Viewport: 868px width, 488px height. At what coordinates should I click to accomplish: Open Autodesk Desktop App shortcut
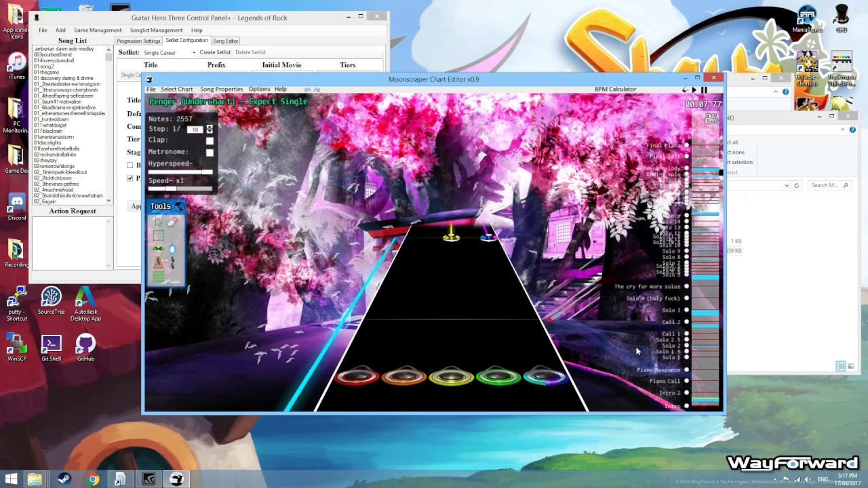click(85, 304)
